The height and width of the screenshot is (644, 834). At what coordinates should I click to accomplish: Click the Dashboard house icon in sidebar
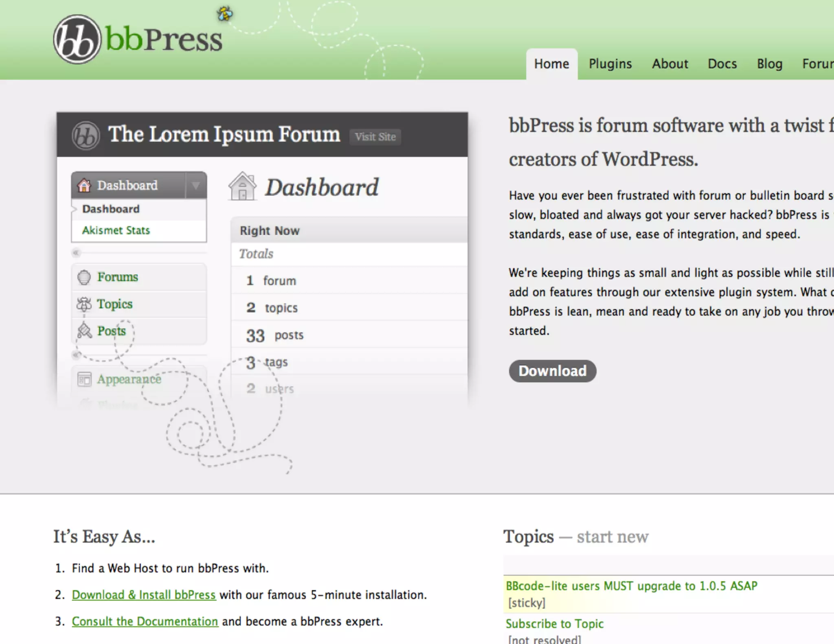pyautogui.click(x=84, y=186)
